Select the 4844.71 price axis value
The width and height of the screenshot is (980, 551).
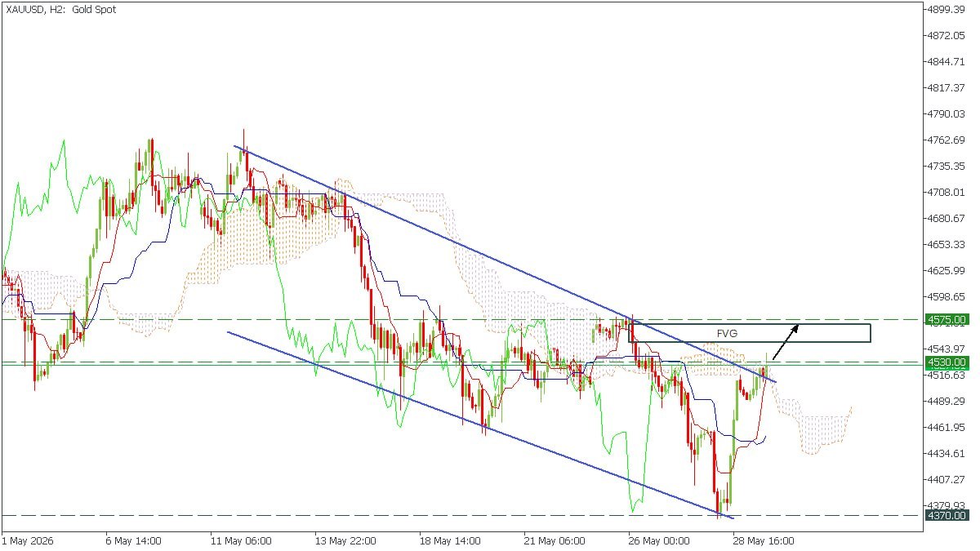tap(947, 62)
